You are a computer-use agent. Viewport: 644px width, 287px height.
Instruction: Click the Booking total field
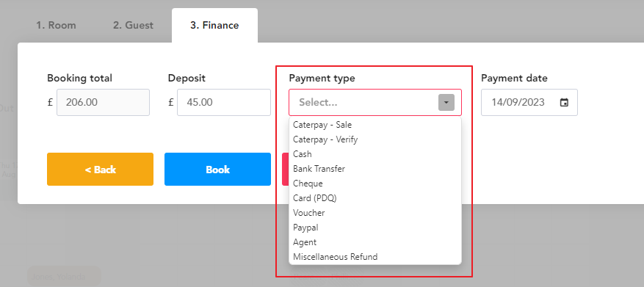click(103, 103)
